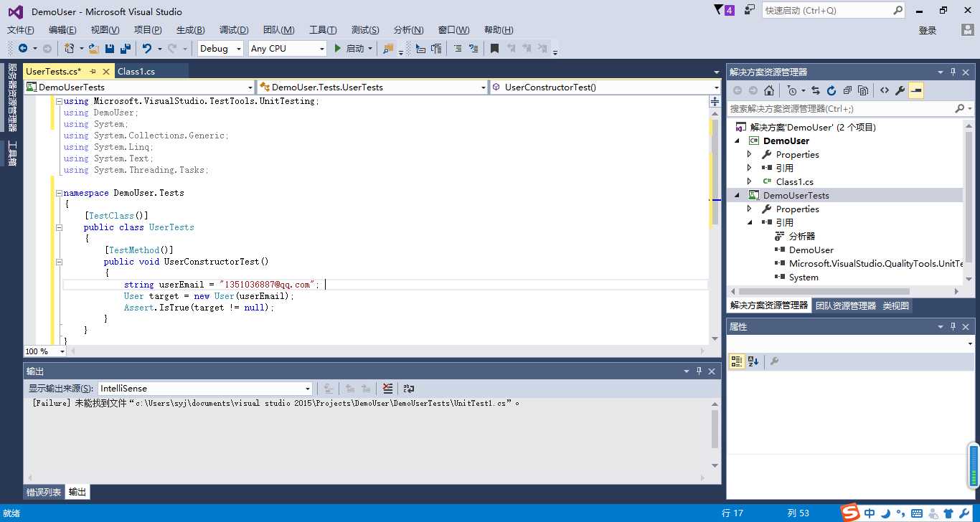The image size is (980, 522).
Task: Open the 工具箱 side tab
Action: coord(11,153)
